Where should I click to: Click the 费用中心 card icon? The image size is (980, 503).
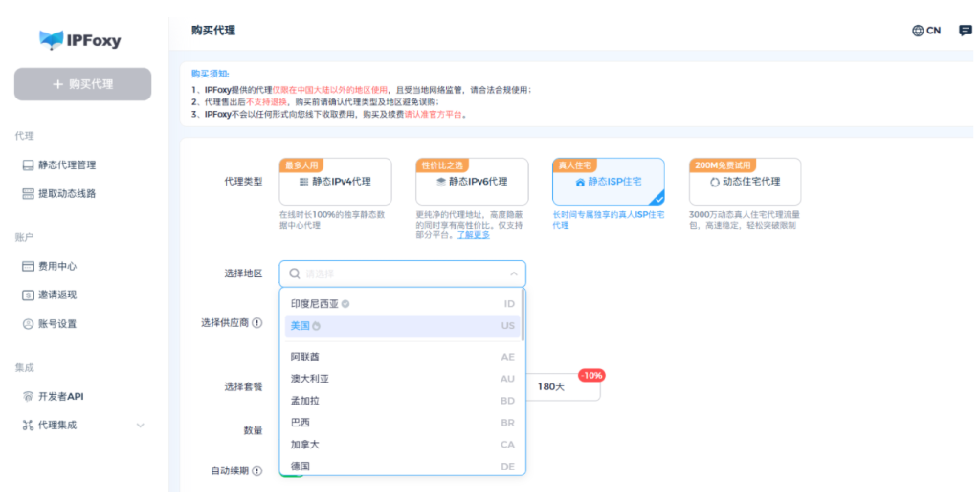(28, 266)
